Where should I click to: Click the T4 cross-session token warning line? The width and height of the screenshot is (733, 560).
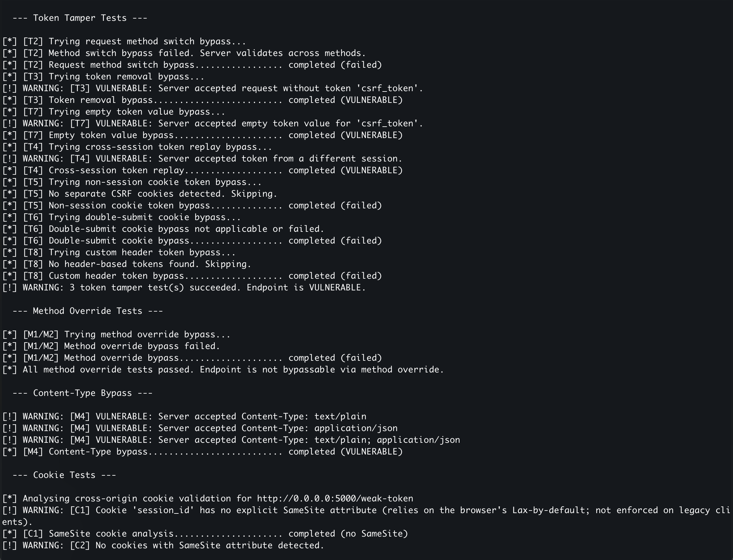tap(202, 159)
